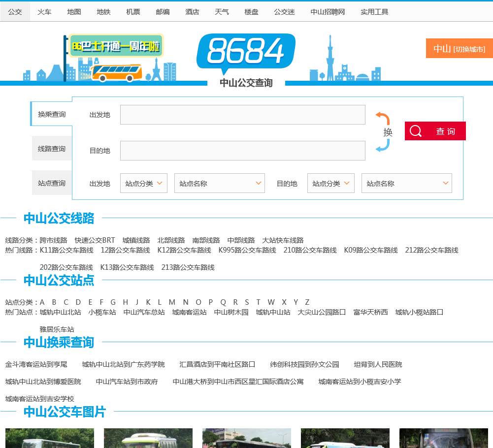Screen dimensions: 493x448
Task: Open the 雅居乐车站 station link
Action: (x=57, y=329)
